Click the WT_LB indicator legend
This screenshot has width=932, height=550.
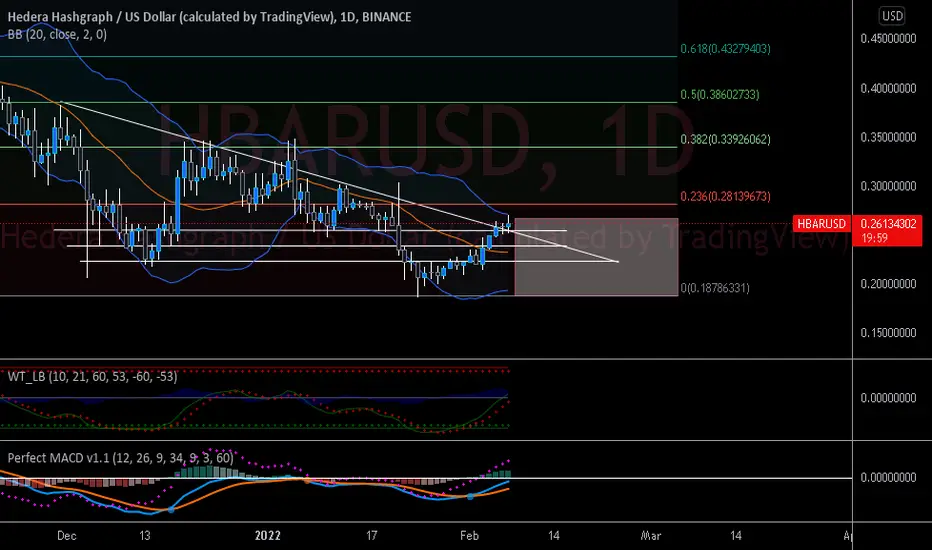click(x=92, y=376)
